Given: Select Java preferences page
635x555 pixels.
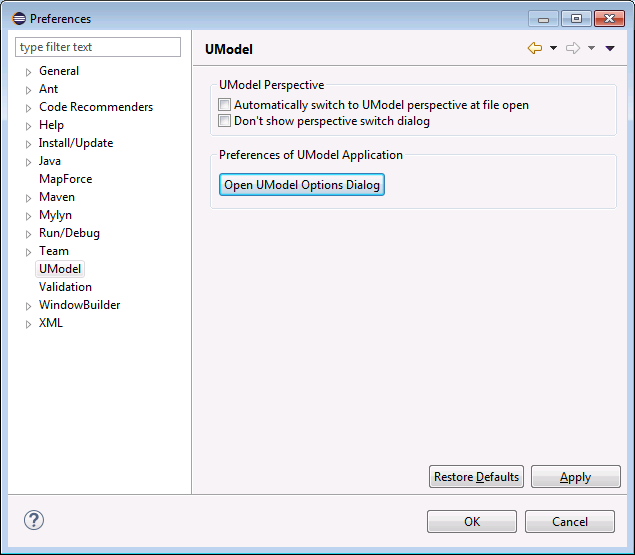Looking at the screenshot, I should 50,161.
